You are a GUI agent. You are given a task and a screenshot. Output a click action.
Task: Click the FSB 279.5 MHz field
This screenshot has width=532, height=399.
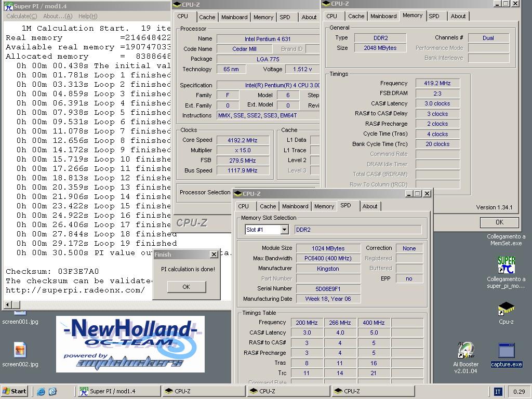click(243, 161)
